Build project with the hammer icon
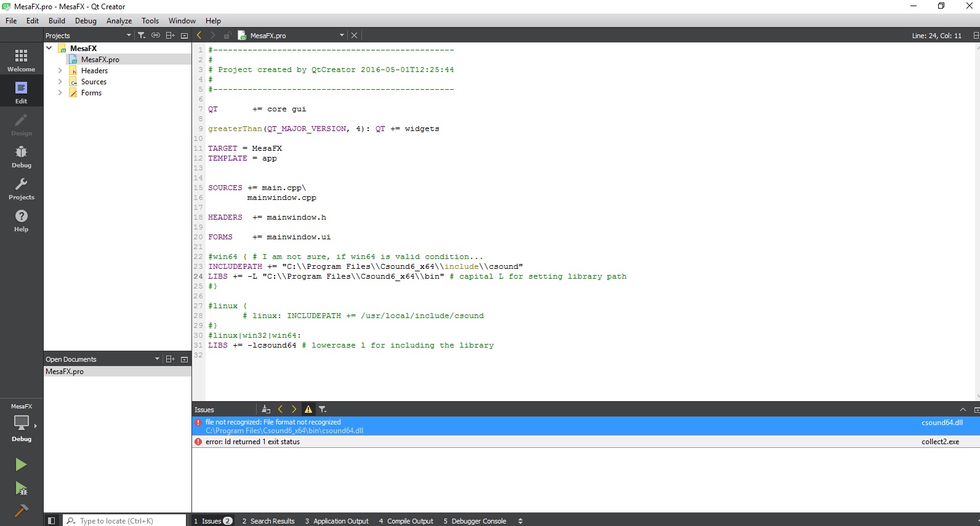This screenshot has height=526, width=980. point(21,511)
